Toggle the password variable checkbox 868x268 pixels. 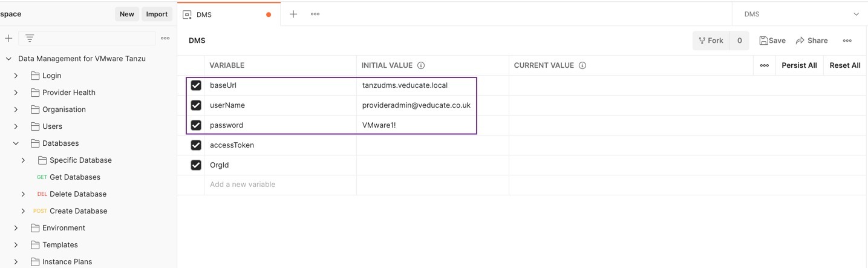click(196, 125)
